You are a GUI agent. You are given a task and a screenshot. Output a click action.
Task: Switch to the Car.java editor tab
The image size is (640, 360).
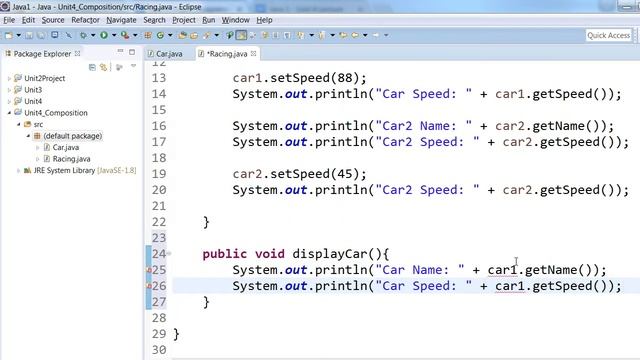click(x=165, y=54)
